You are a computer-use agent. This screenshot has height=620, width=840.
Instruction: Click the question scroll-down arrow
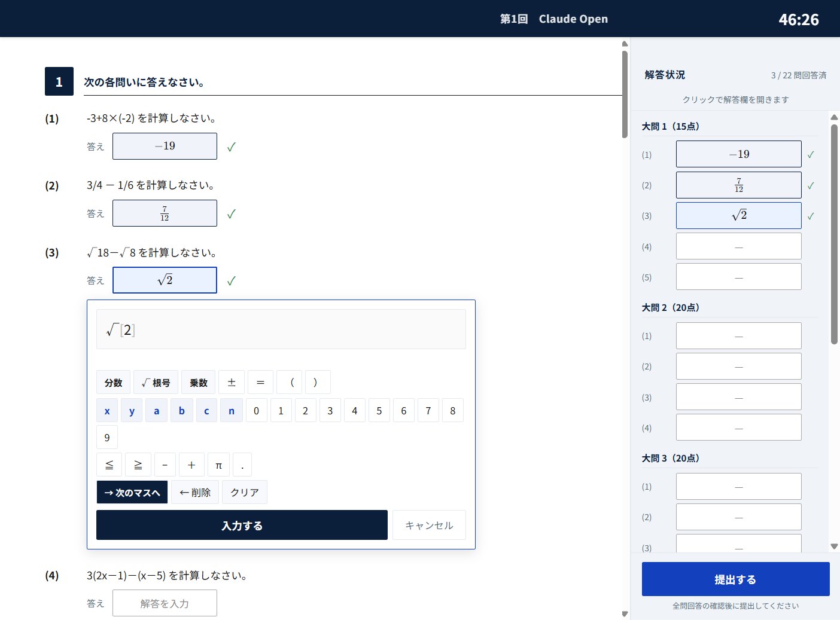click(x=625, y=614)
